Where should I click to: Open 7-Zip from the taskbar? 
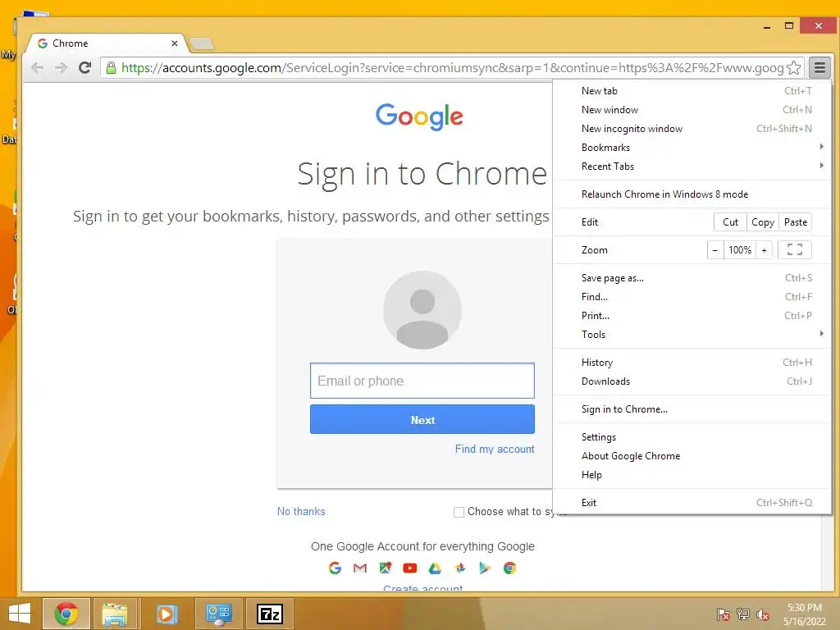pos(269,614)
